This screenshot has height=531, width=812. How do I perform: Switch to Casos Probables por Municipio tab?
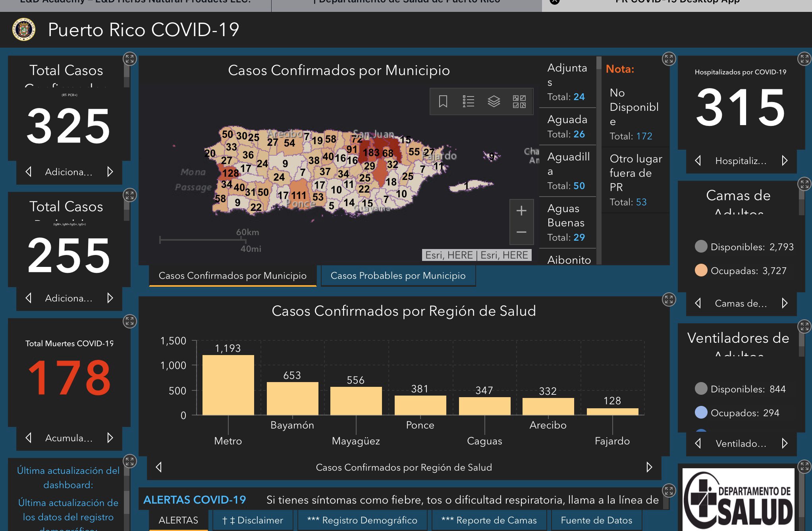click(x=398, y=276)
